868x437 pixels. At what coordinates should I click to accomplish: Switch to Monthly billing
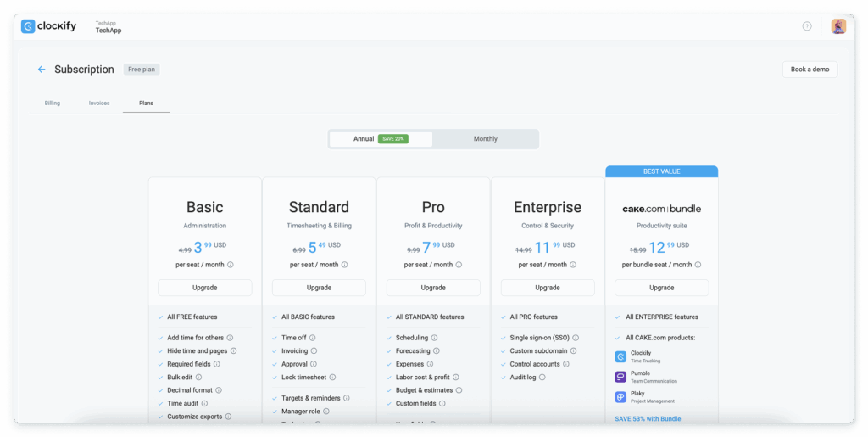(x=485, y=138)
